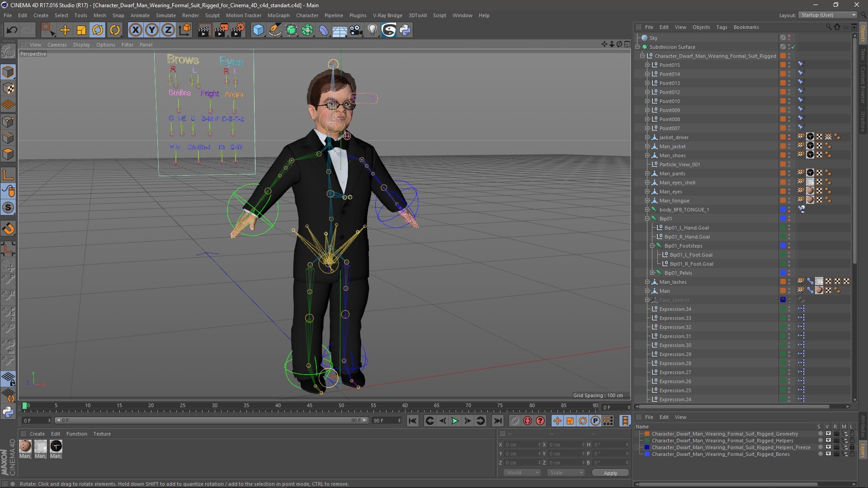Open Edit Render Settings icon
The width and height of the screenshot is (868, 488).
(238, 30)
